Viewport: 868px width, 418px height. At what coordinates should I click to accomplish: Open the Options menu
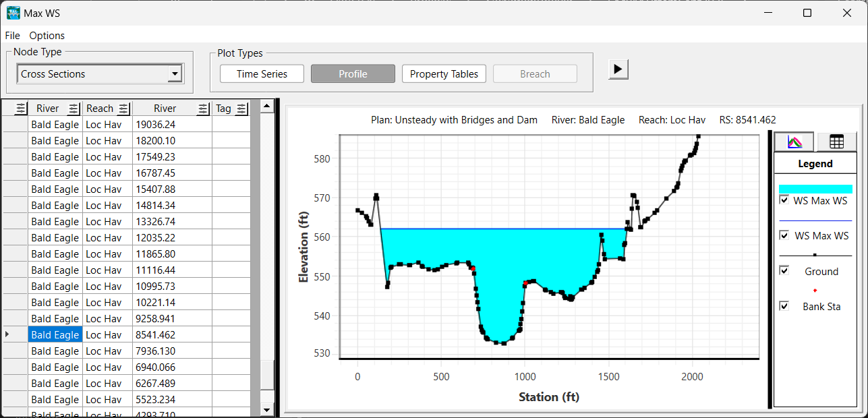tap(47, 35)
